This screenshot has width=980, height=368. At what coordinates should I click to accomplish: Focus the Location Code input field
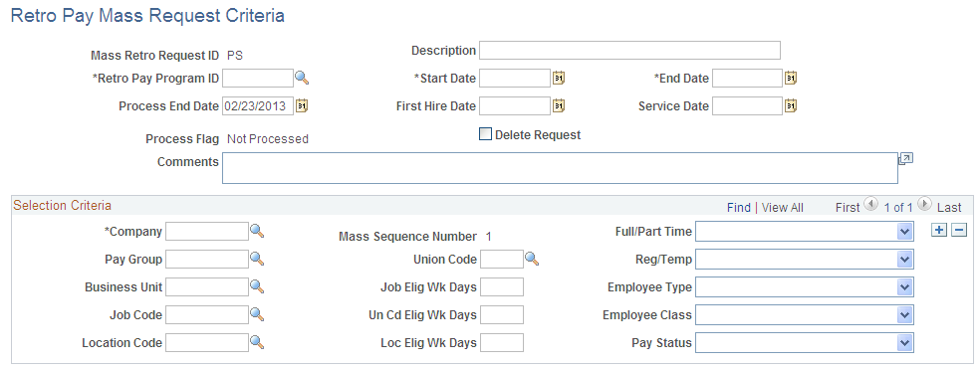point(207,342)
